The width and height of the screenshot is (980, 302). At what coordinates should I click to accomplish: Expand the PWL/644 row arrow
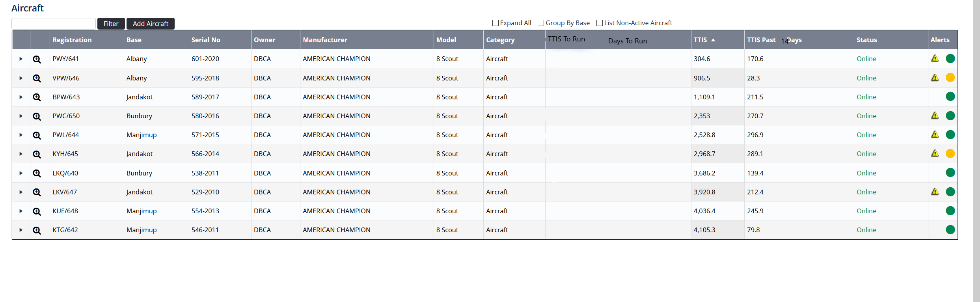21,135
